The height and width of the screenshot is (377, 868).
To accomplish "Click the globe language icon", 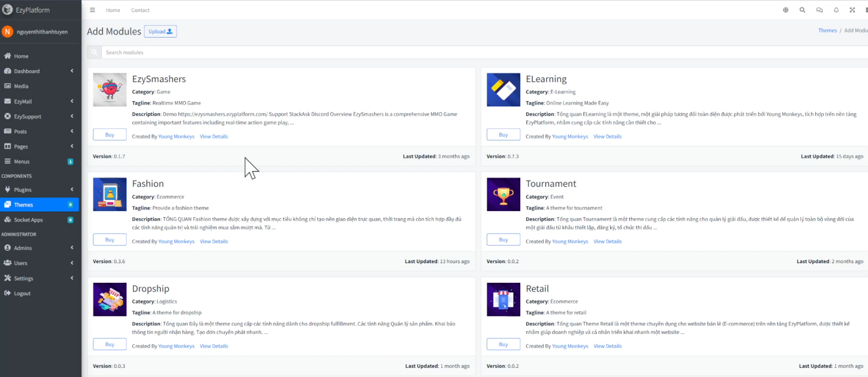I will pos(786,10).
